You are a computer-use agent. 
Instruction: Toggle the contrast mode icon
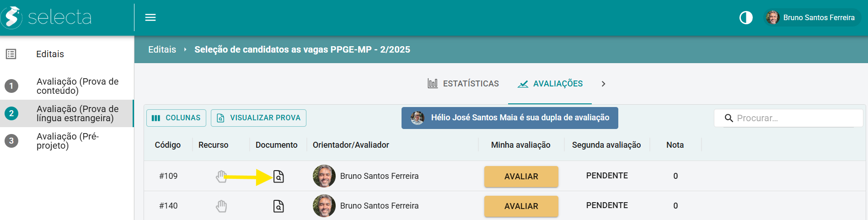[x=746, y=18]
